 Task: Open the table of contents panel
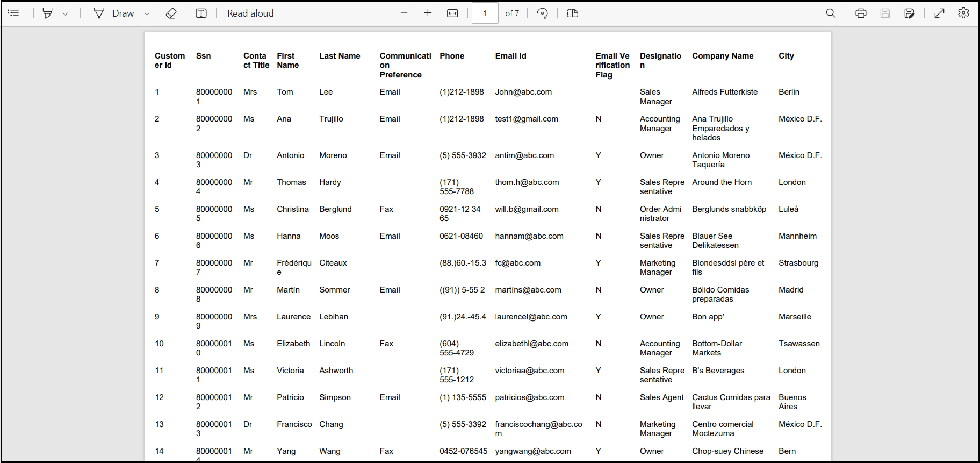click(14, 13)
